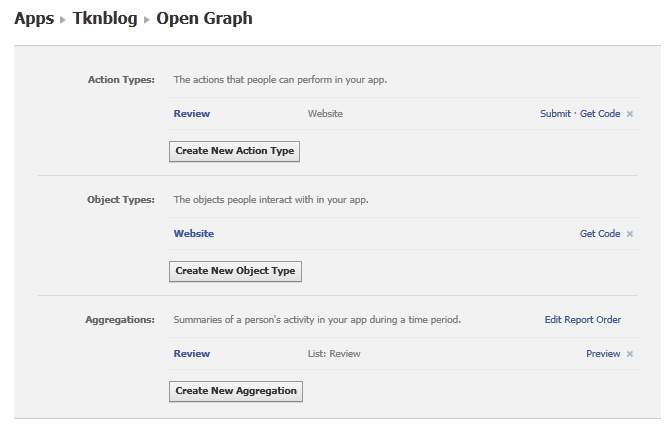
Task: Go to Tknblog in the breadcrumb
Action: [105, 19]
